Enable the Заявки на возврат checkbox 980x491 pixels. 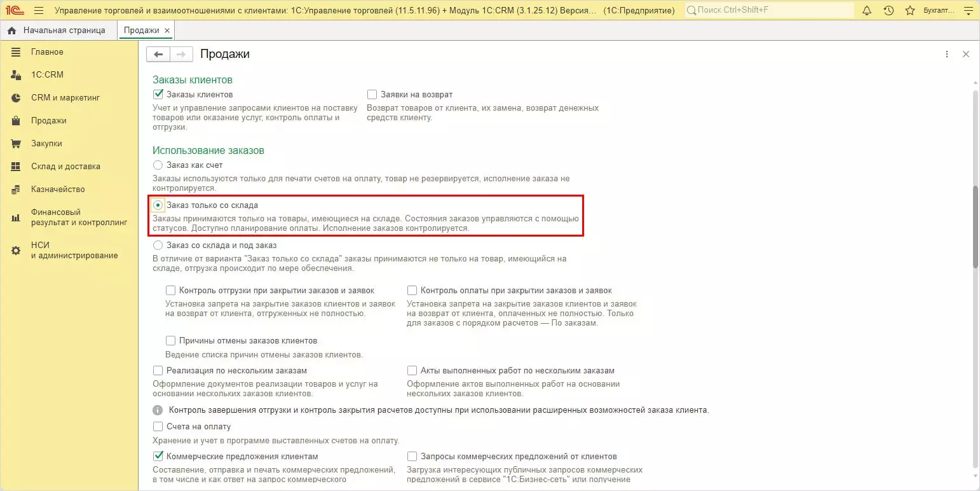[372, 95]
